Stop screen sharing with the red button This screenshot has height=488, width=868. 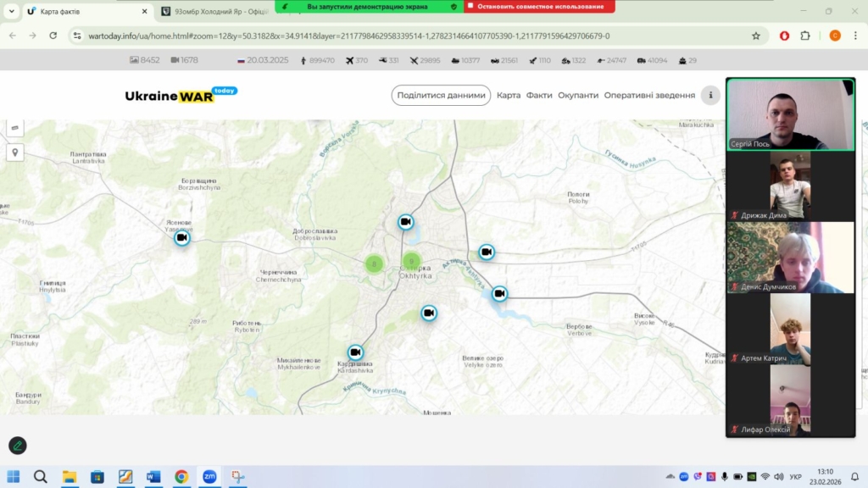(539, 6)
